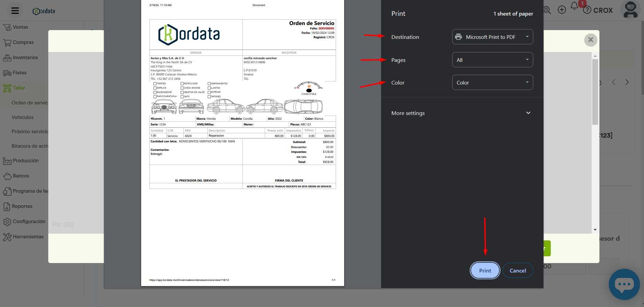The image size is (644, 307).
Task: Open the Destination dropdown
Action: (x=492, y=37)
